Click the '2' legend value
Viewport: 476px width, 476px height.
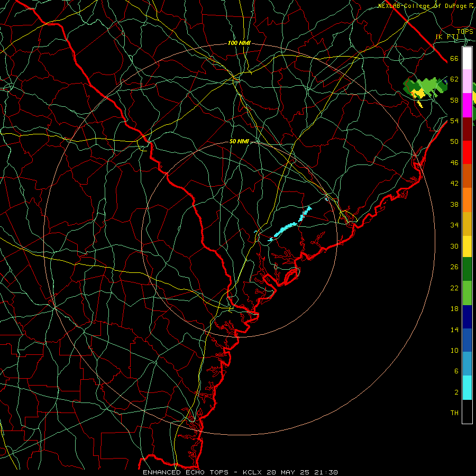[x=456, y=392]
